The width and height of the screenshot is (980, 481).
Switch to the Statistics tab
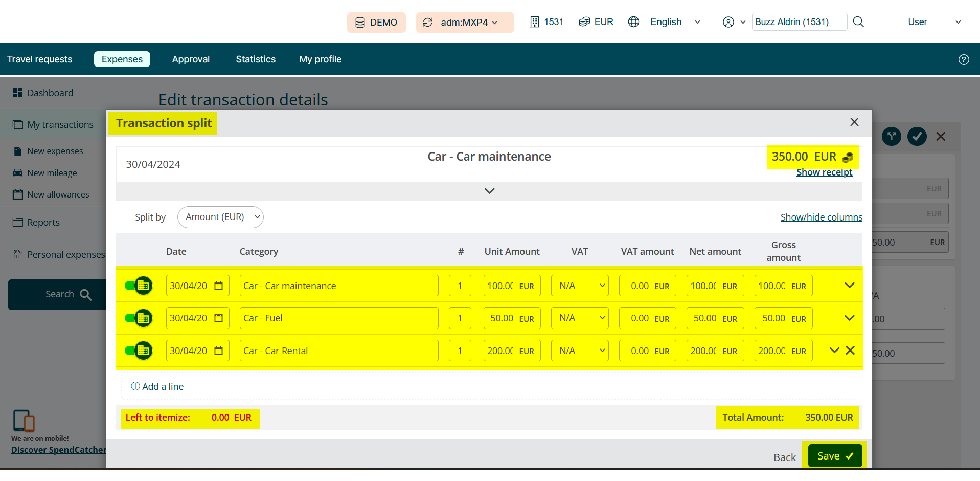click(x=256, y=59)
